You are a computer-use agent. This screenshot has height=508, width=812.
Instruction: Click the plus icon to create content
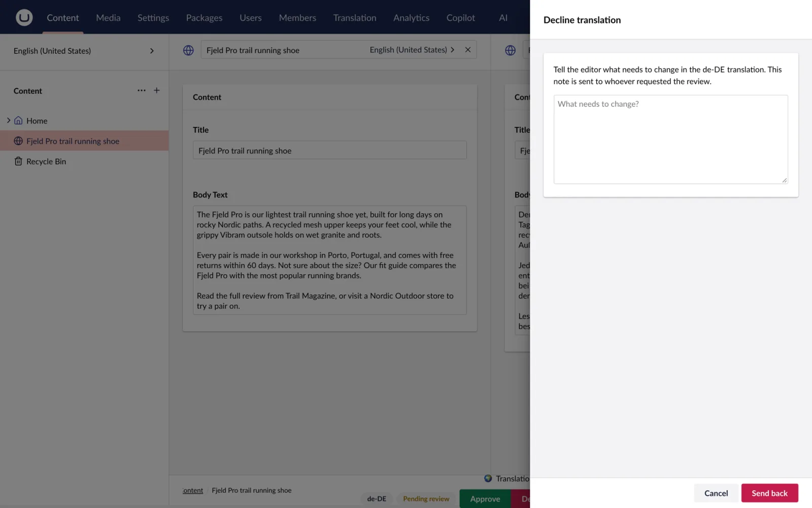click(157, 90)
